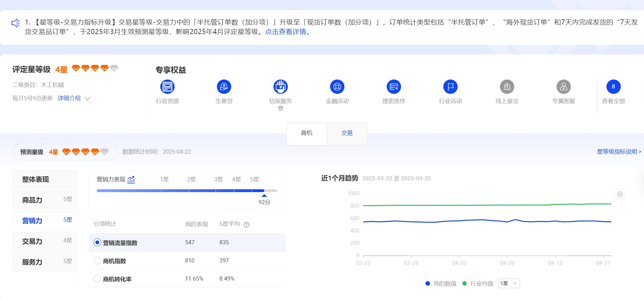Open the 生意贷 loan icon
644x299 pixels.
224,87
